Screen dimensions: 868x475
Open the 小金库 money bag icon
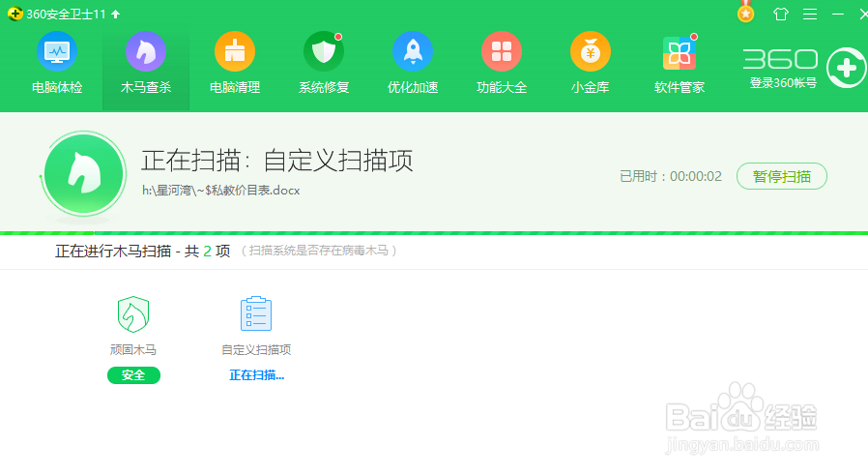pyautogui.click(x=591, y=51)
